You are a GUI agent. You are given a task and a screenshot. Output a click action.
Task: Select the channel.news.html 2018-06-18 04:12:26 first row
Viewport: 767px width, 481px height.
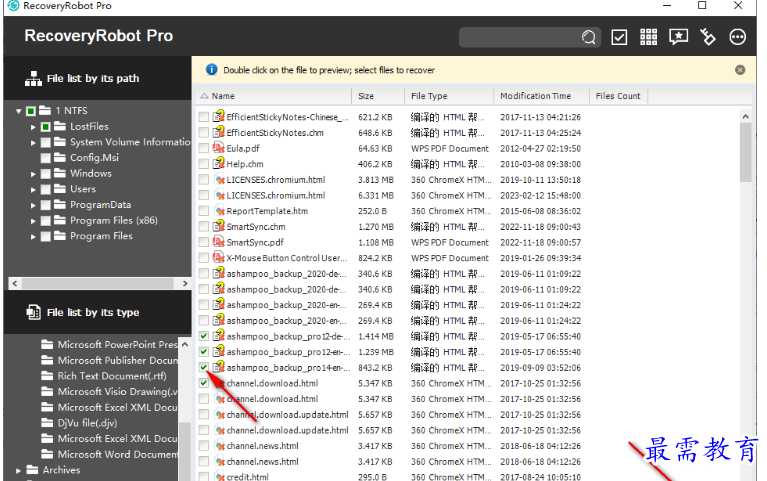point(391,446)
